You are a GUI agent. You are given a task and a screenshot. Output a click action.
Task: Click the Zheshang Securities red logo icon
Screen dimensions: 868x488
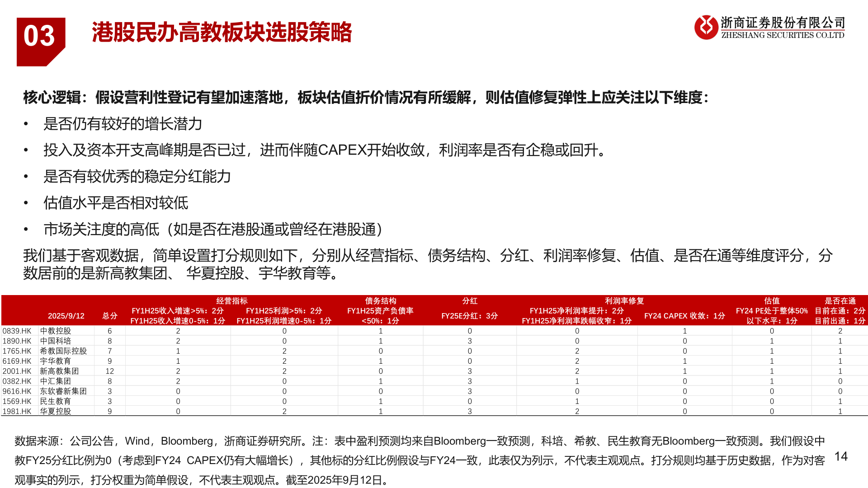[706, 27]
